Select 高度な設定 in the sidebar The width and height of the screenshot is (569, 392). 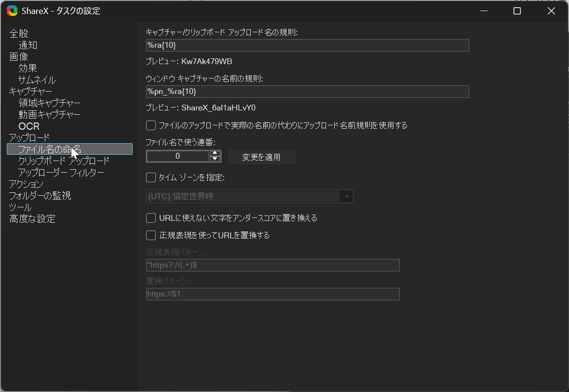[x=32, y=219]
